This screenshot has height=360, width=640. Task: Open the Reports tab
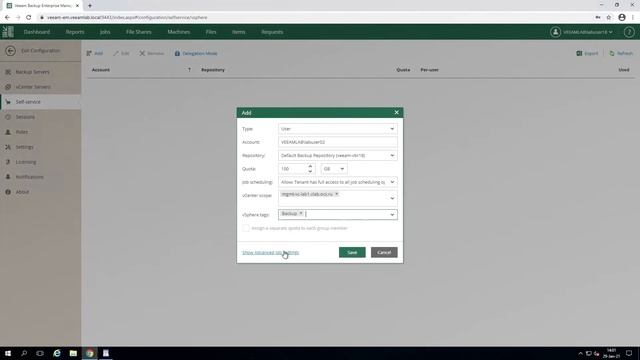tap(75, 32)
